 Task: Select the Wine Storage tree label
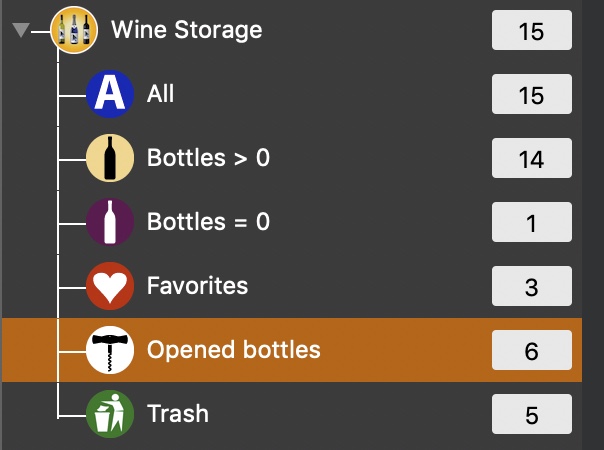(187, 30)
